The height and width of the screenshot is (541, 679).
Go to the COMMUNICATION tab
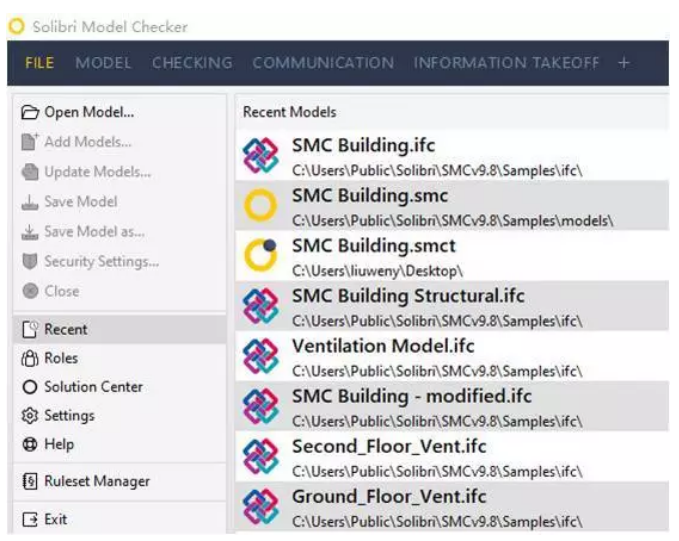(323, 63)
